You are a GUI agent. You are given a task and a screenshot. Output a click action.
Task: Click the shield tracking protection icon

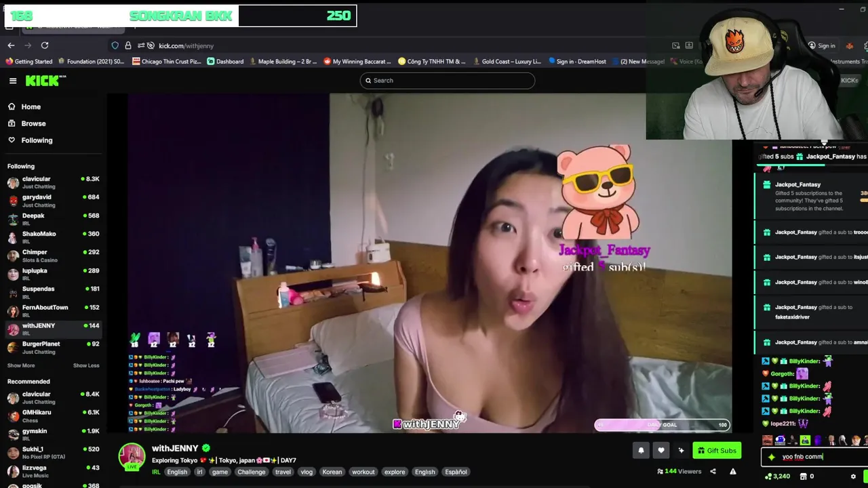[x=115, y=45]
